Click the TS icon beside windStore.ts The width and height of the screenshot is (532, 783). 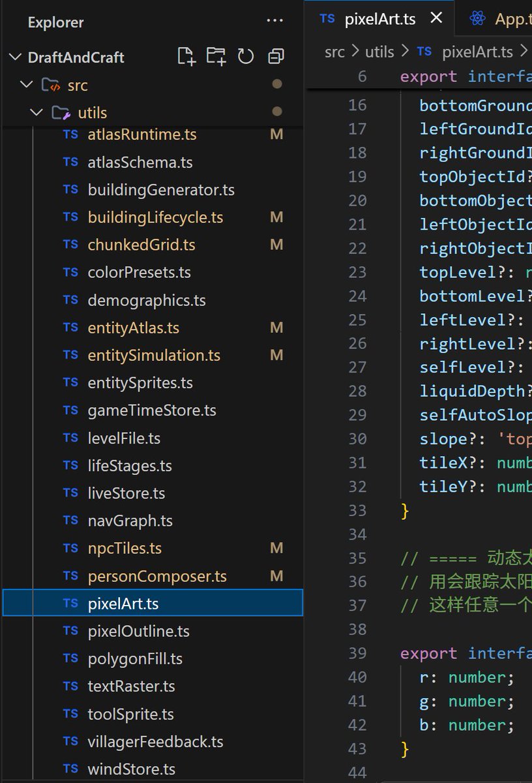coord(70,769)
